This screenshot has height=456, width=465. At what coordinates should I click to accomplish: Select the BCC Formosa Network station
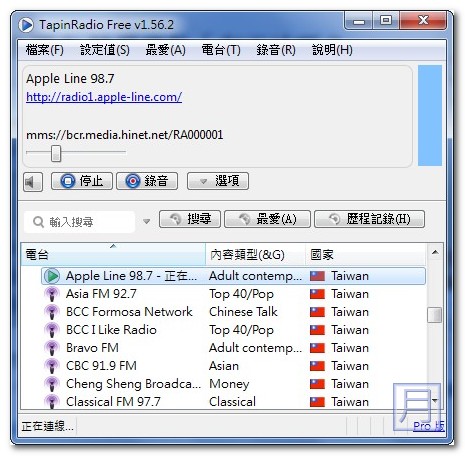click(x=233, y=312)
